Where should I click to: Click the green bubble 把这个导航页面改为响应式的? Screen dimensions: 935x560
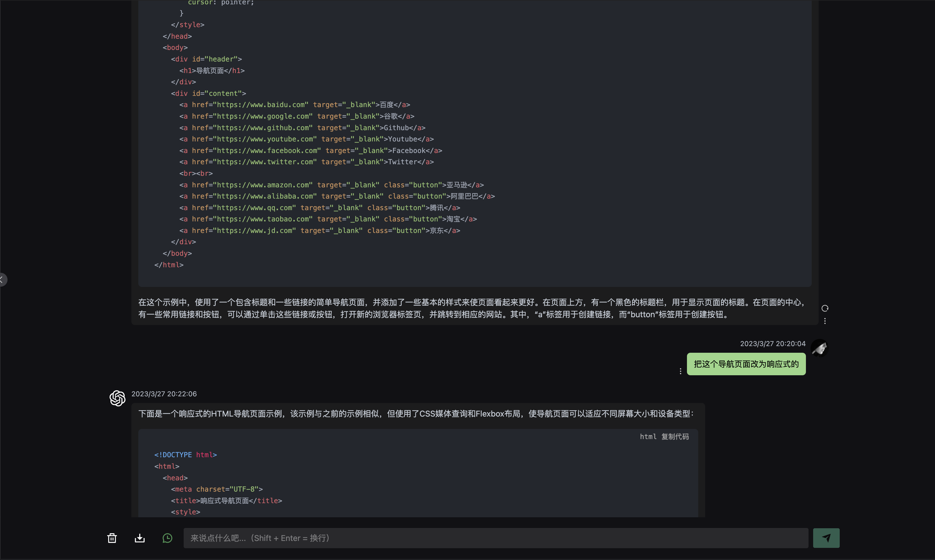pos(746,364)
